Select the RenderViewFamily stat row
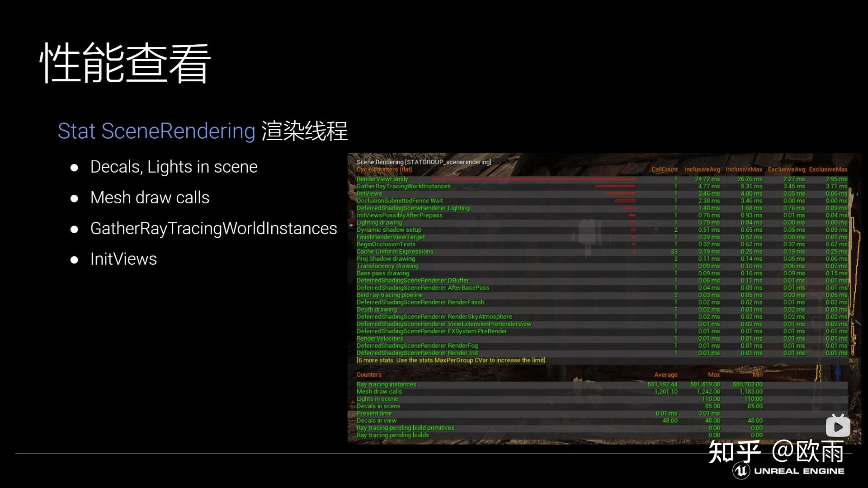868x488 pixels. pyautogui.click(x=382, y=179)
